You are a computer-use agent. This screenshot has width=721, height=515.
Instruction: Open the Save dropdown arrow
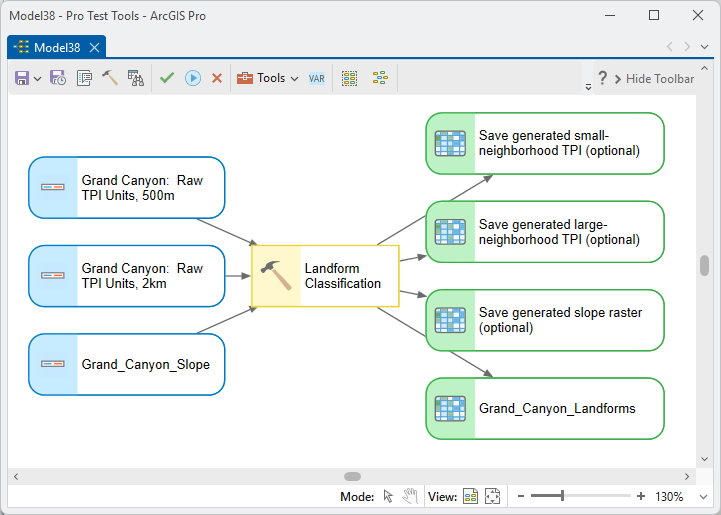pos(38,79)
